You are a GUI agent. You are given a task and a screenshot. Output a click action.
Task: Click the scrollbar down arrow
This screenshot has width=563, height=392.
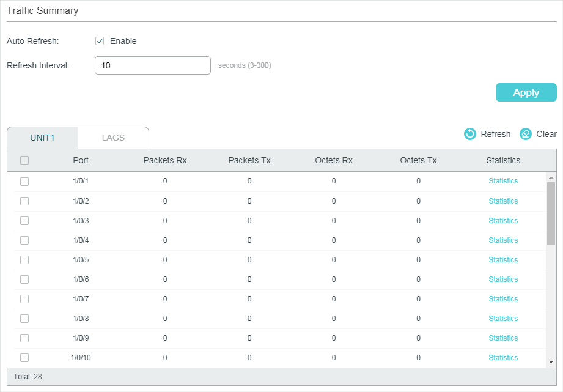(x=551, y=362)
